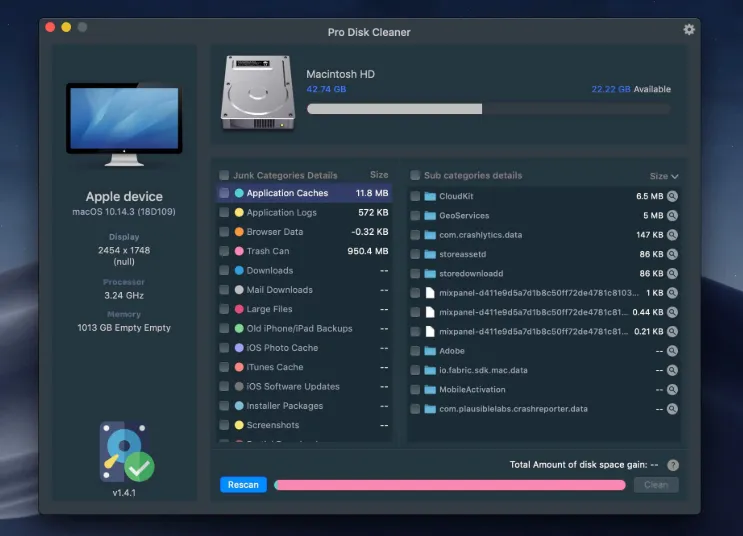
Task: Click the io.fabric.sdk.mac.data folder name
Action: [x=483, y=371]
